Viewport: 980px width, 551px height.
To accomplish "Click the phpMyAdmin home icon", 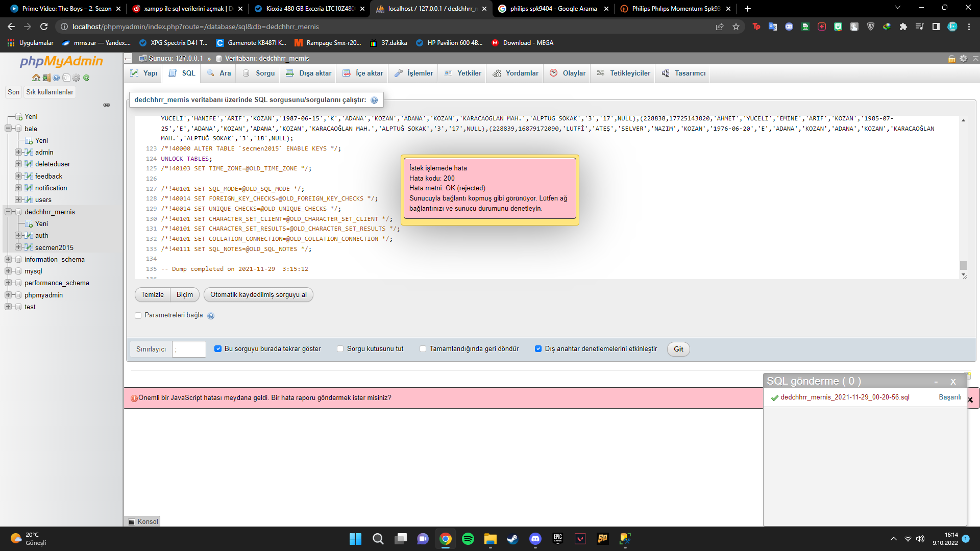I will click(x=36, y=78).
